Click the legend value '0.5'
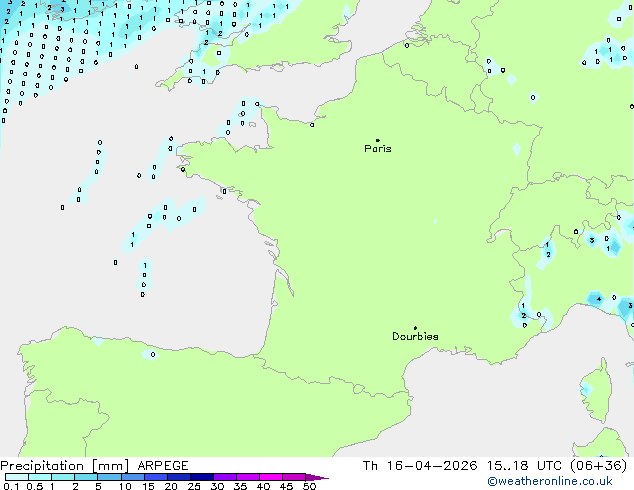Viewport: 634px width, 490px height. pos(35,486)
